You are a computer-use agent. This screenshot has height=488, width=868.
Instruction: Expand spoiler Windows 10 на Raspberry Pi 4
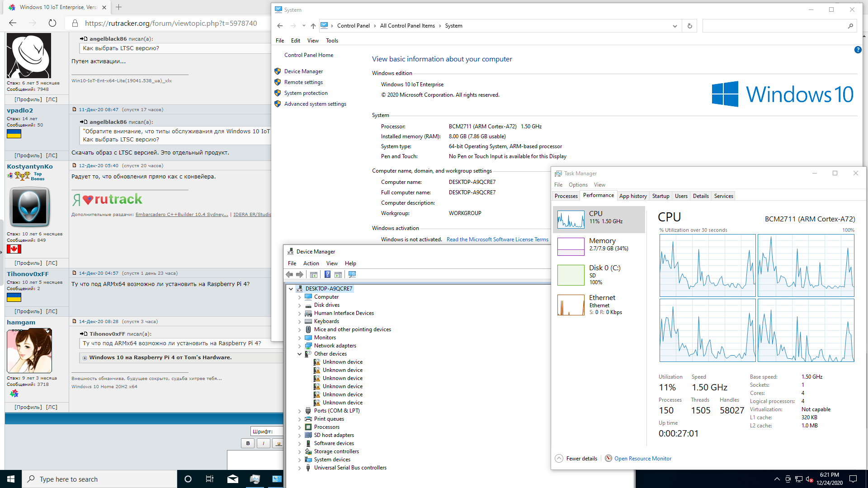tap(85, 358)
